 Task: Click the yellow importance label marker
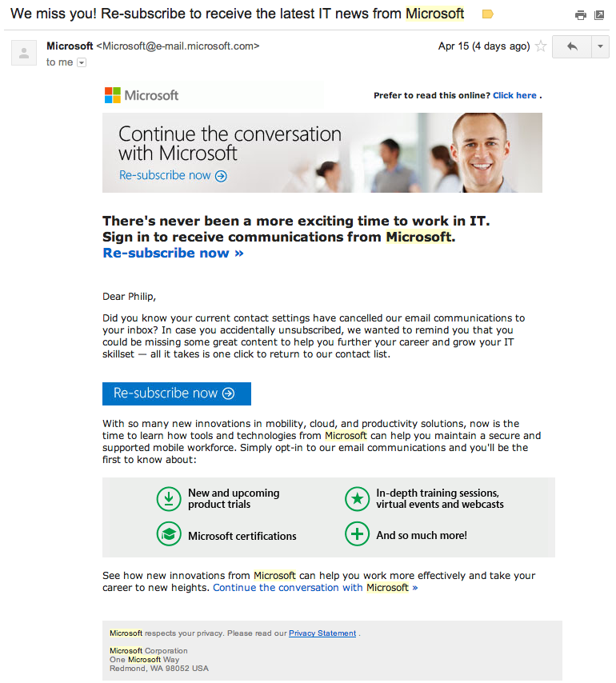point(487,14)
